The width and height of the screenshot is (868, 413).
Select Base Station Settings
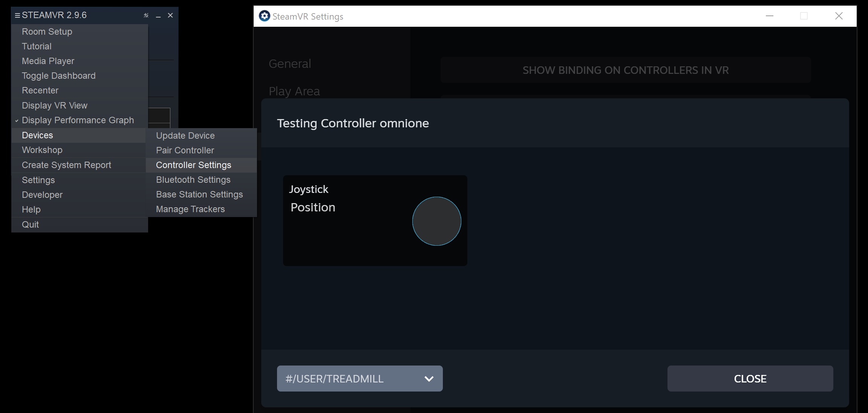click(201, 194)
